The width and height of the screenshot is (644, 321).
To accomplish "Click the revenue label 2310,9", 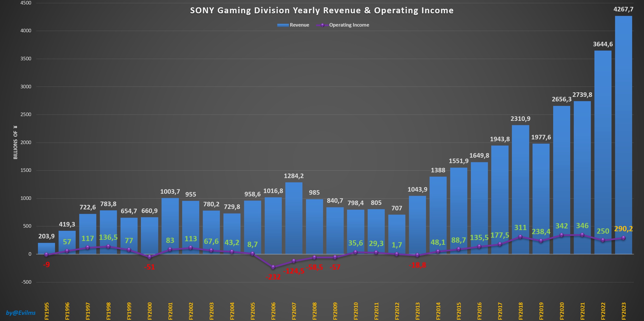I will click(520, 118).
